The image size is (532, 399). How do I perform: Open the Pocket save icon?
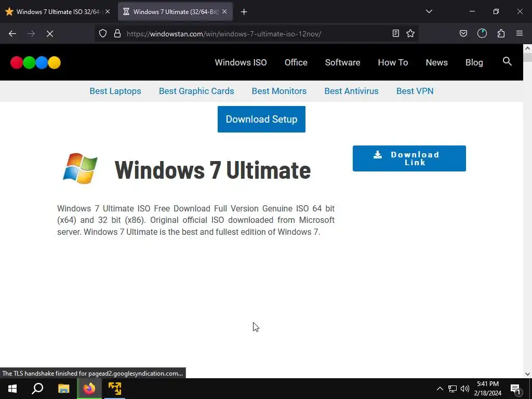tap(463, 34)
